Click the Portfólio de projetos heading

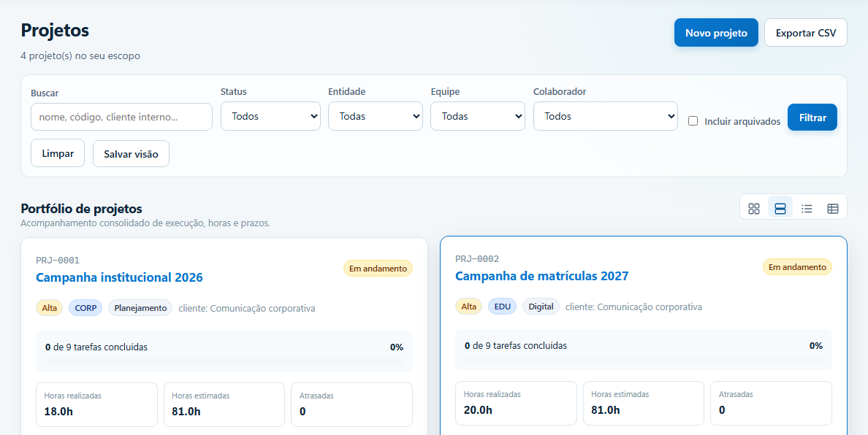[81, 209]
